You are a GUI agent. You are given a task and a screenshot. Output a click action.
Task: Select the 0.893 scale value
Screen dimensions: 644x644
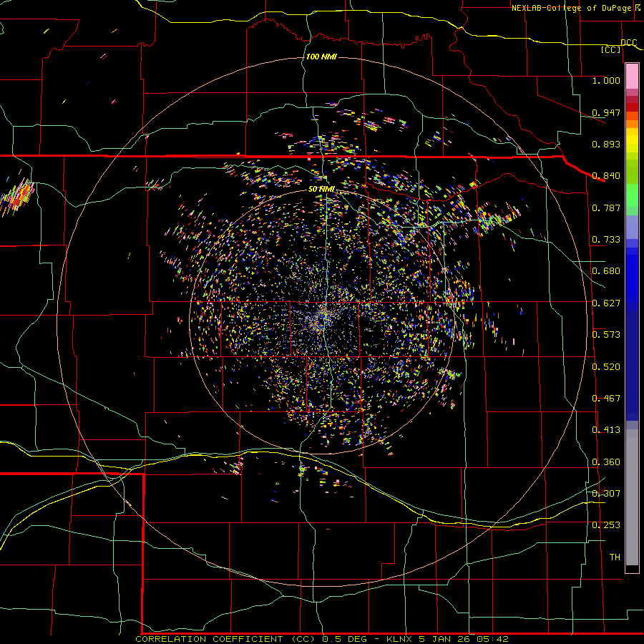(606, 144)
